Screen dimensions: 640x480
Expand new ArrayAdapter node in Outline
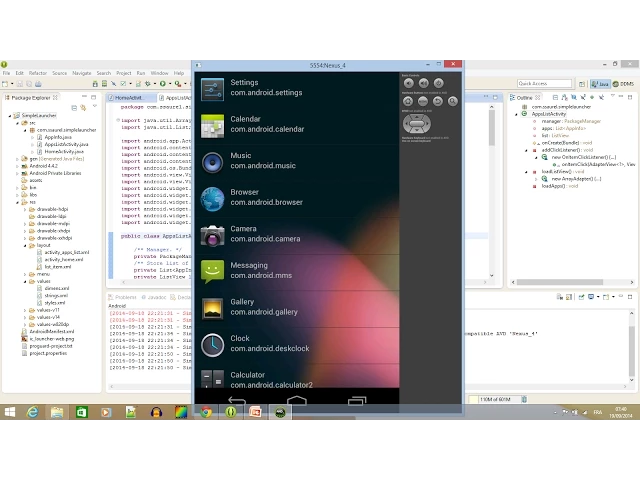click(x=536, y=179)
